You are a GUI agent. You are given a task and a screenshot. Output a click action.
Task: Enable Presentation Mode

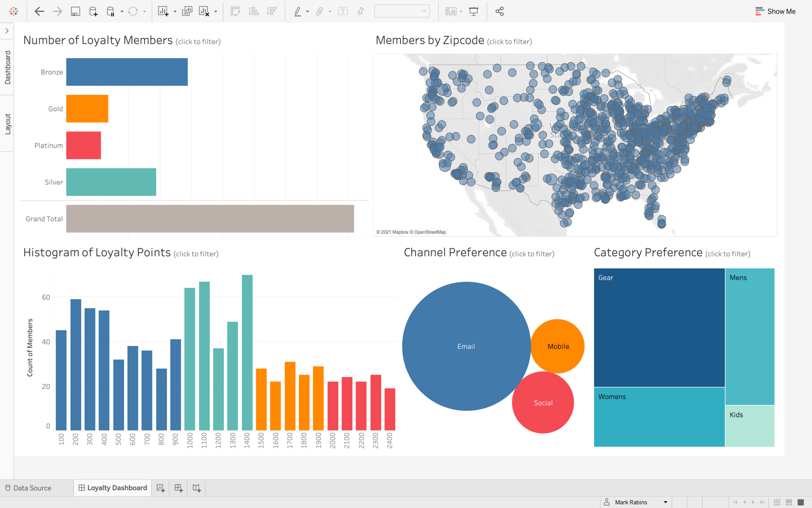[473, 11]
